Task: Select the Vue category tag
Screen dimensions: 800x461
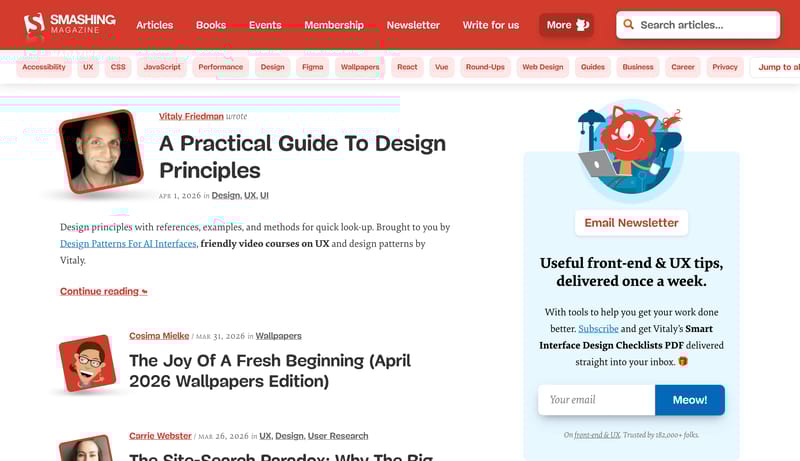Action: point(441,67)
